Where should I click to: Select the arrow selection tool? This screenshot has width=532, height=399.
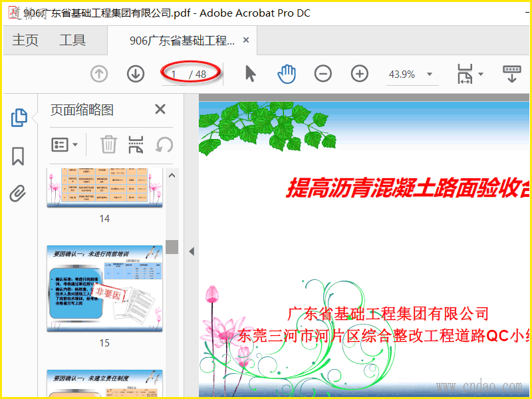[251, 74]
